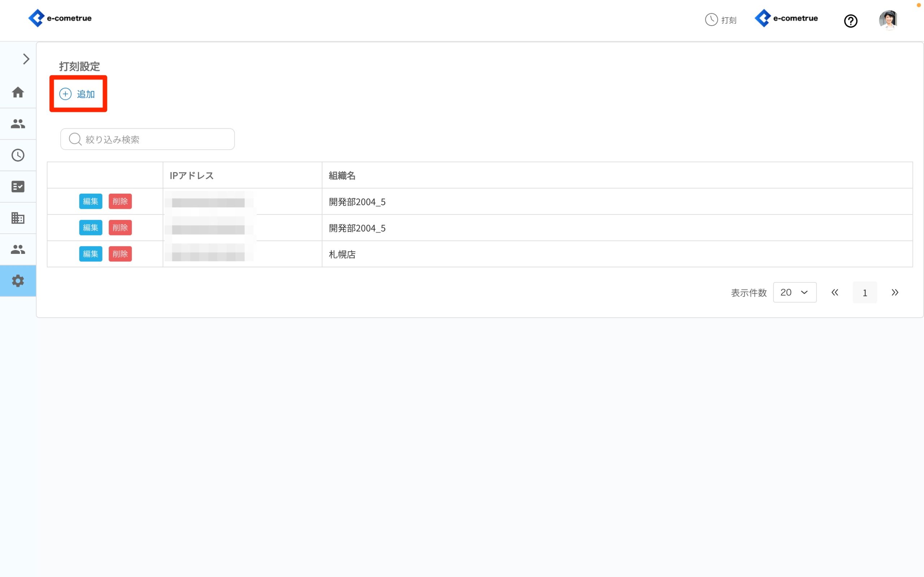The image size is (924, 577).
Task: Click the 絞り込み検索 search field
Action: [x=147, y=139]
